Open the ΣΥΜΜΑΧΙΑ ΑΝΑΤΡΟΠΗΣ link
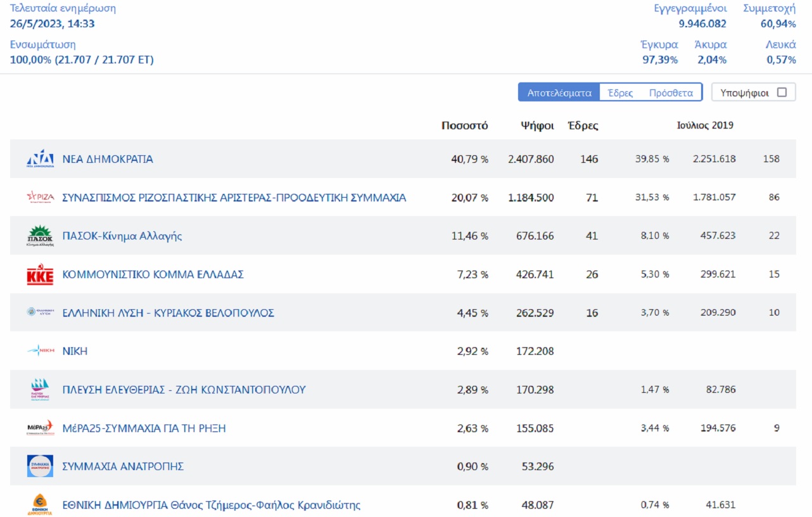 [123, 466]
